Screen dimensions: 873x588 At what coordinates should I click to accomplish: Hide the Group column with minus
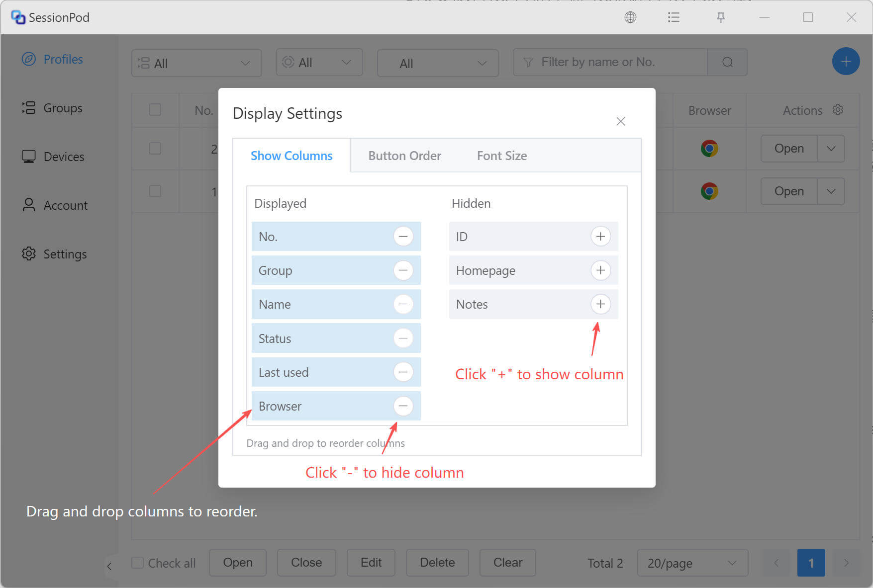point(403,270)
